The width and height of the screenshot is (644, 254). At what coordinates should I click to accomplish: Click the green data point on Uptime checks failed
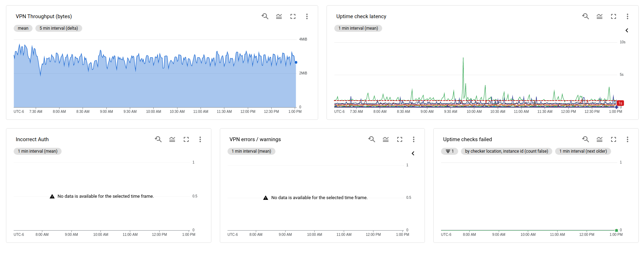click(x=616, y=230)
